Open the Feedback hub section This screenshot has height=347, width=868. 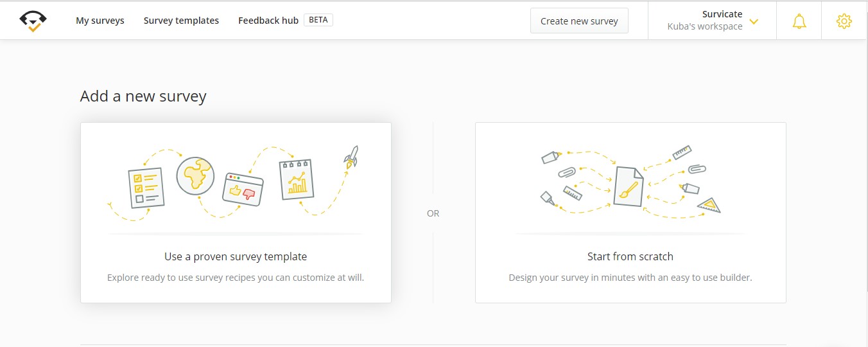[268, 21]
